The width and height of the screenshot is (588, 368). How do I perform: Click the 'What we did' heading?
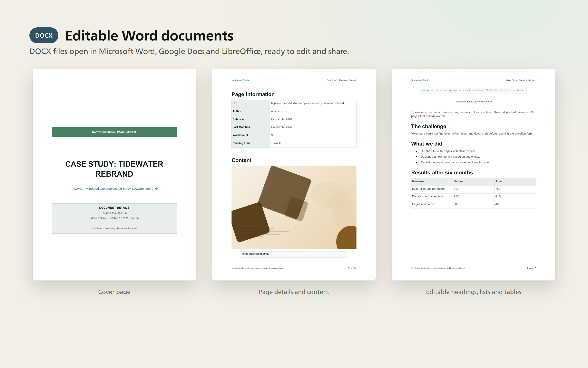pos(427,144)
